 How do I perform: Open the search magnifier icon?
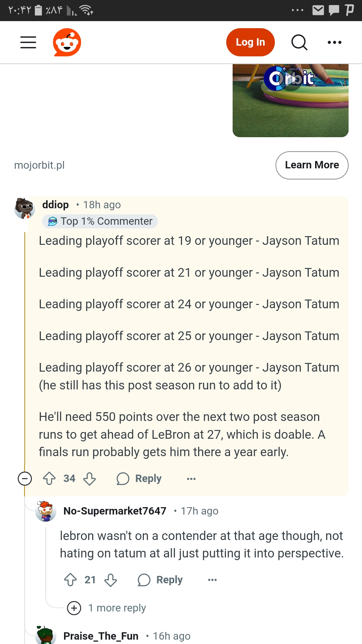pos(299,42)
